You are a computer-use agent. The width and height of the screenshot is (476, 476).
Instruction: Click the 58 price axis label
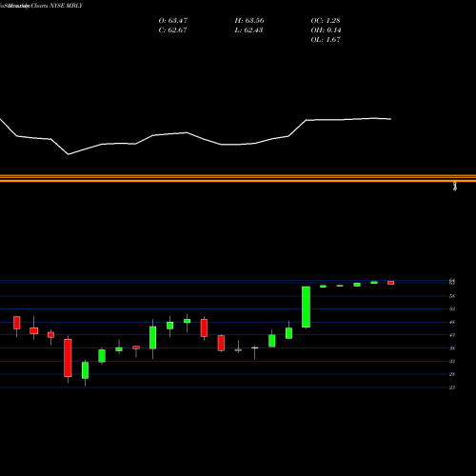coord(452,296)
